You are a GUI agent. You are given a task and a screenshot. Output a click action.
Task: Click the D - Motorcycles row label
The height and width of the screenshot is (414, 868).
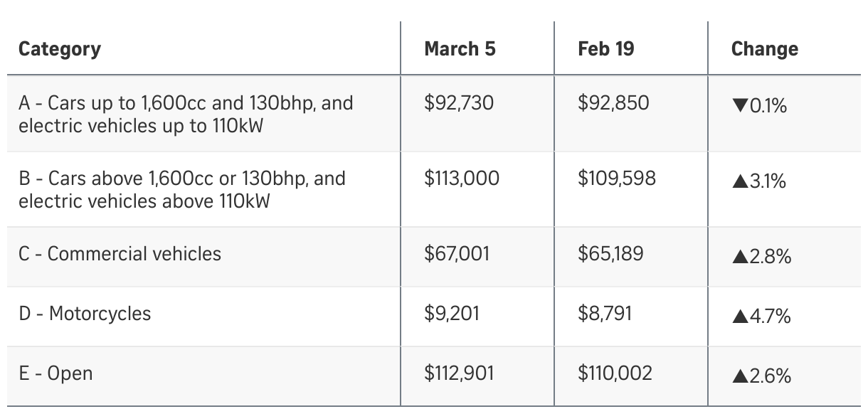(85, 314)
